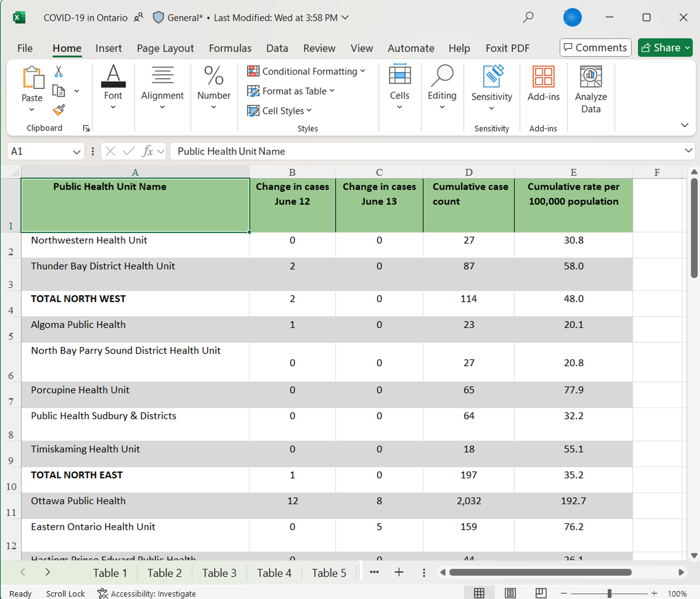Click the search magnifier in title bar
Image resolution: width=700 pixels, height=599 pixels.
tap(528, 17)
